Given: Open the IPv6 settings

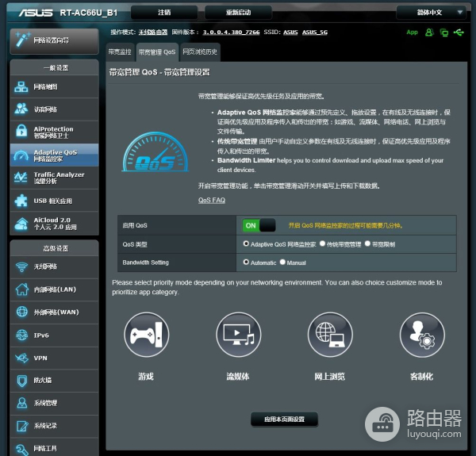Looking at the screenshot, I should [x=54, y=335].
